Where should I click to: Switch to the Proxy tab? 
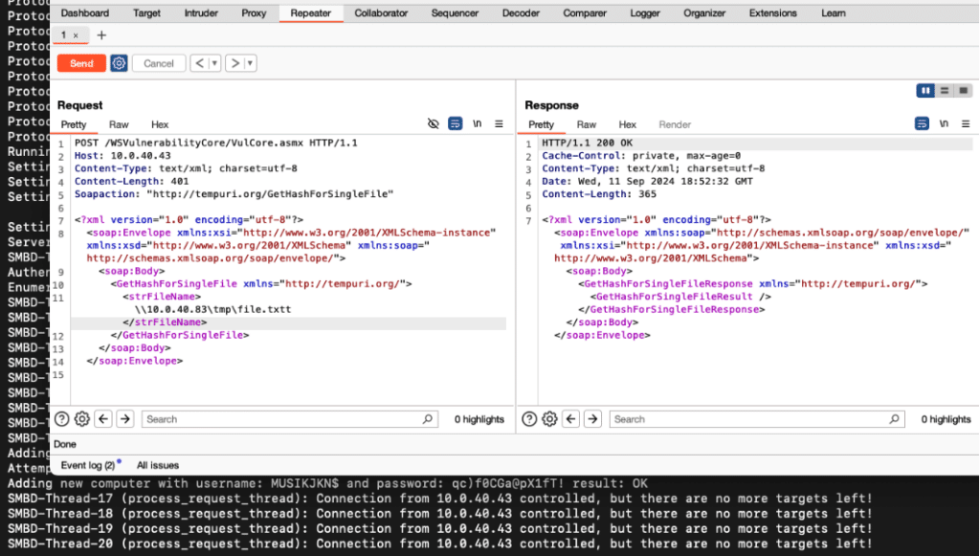pyautogui.click(x=254, y=13)
